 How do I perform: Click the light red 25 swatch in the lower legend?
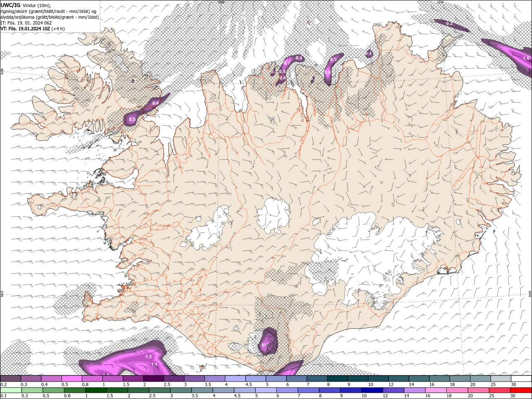pos(499,390)
